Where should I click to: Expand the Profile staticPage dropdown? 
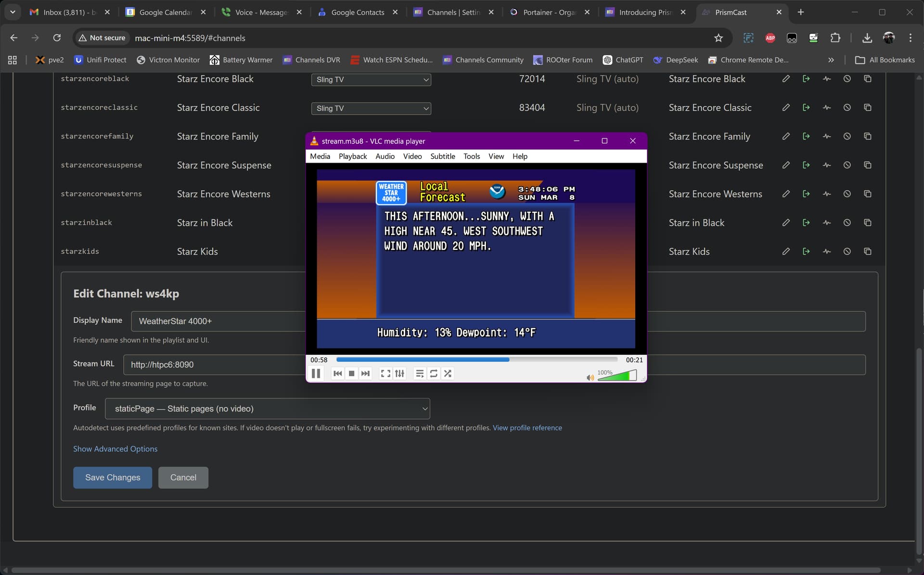tap(267, 409)
